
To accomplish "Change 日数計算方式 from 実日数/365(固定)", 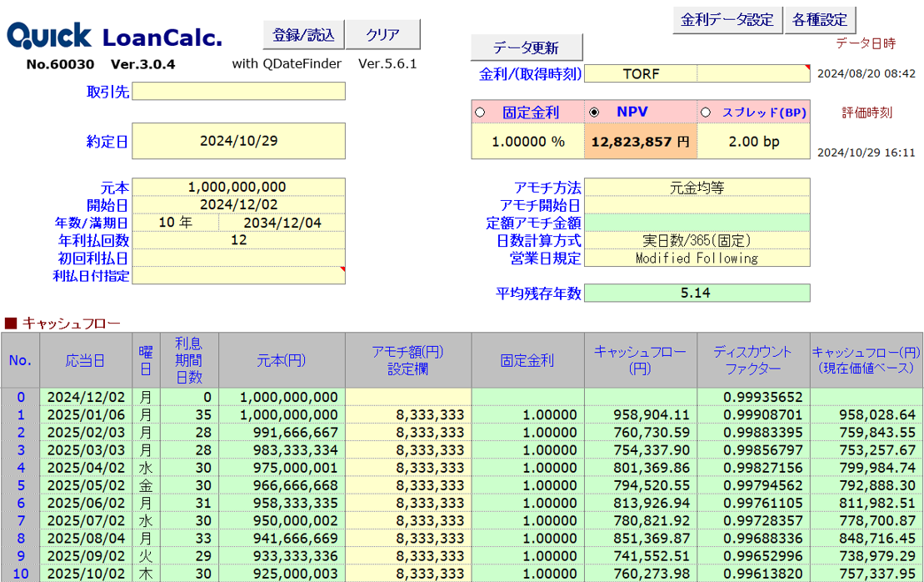I will (697, 240).
